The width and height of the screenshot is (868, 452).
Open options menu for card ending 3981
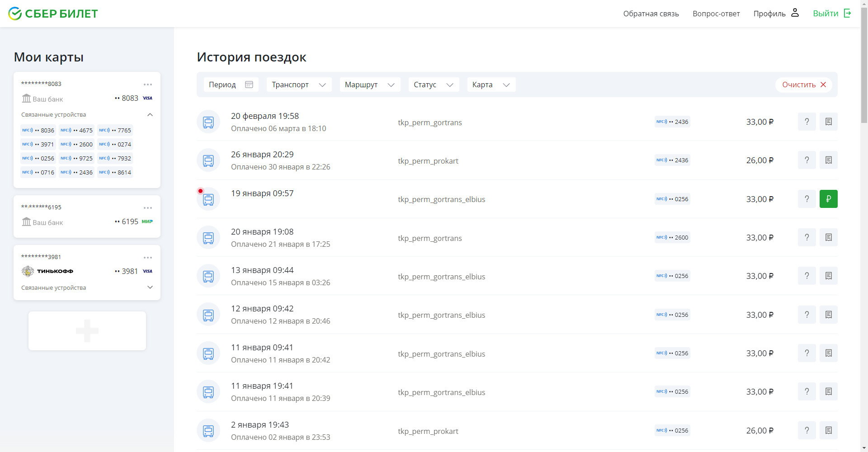148,258
